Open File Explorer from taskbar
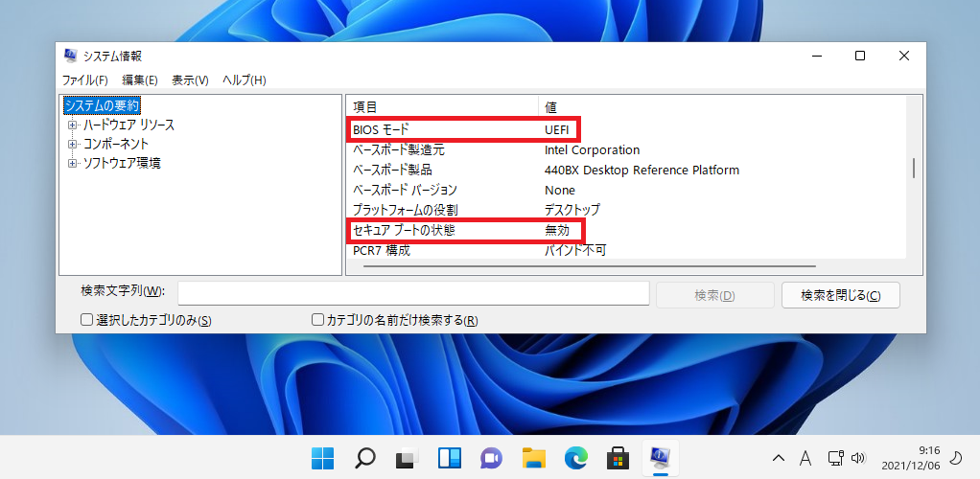 [534, 459]
